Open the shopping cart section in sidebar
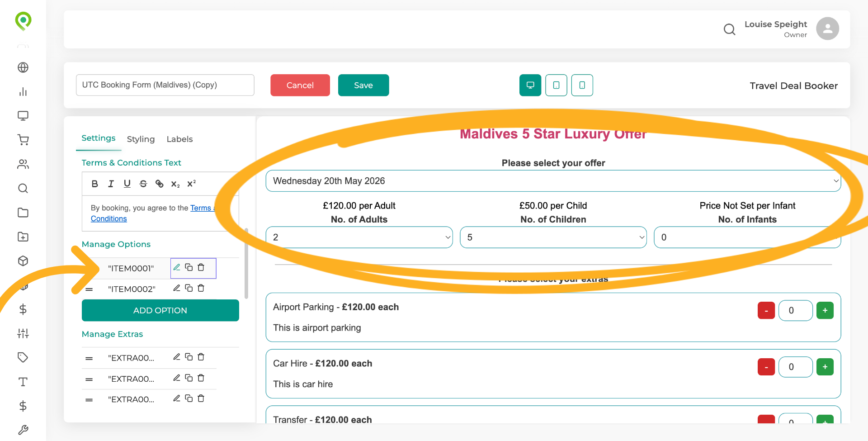Image resolution: width=868 pixels, height=441 pixels. (x=23, y=140)
